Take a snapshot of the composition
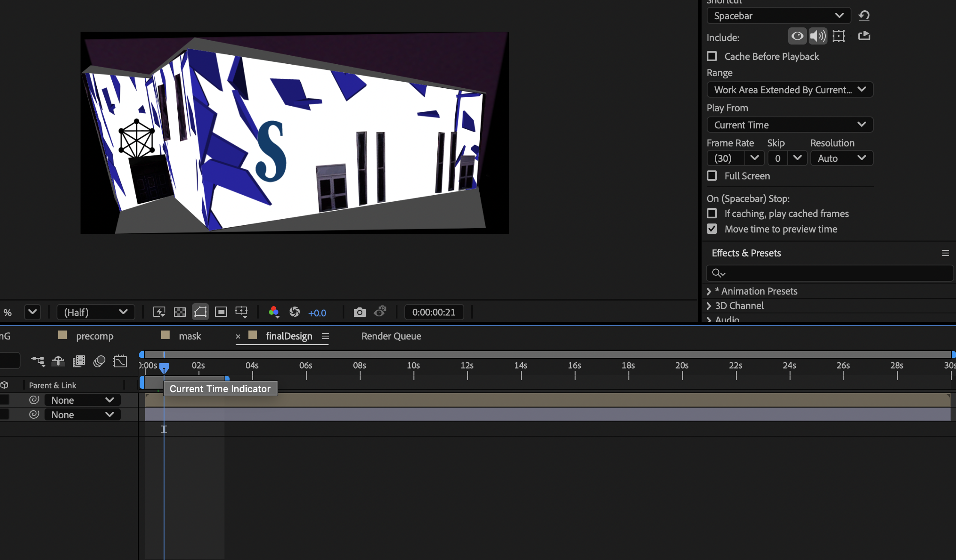Screen dimensions: 956x560 (360, 312)
